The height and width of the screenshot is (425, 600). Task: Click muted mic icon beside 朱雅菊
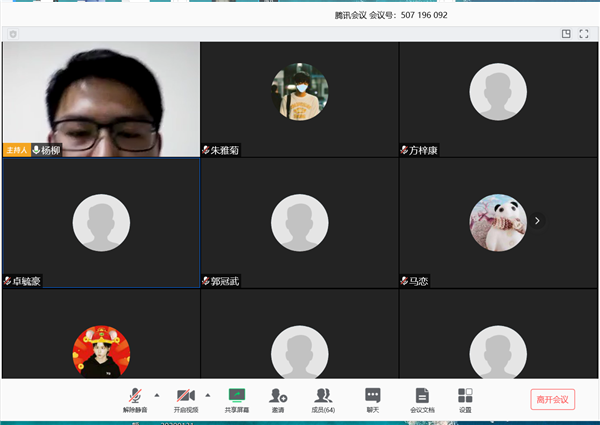coord(206,150)
